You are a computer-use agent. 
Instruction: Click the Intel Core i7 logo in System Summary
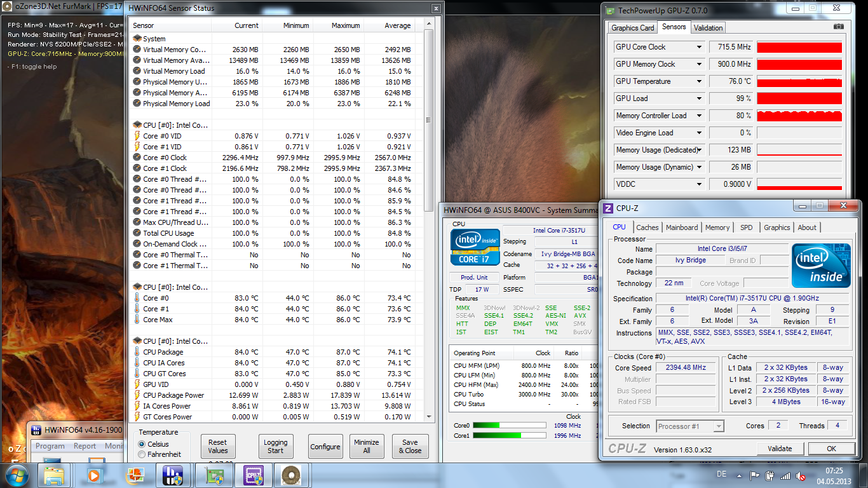tap(475, 247)
